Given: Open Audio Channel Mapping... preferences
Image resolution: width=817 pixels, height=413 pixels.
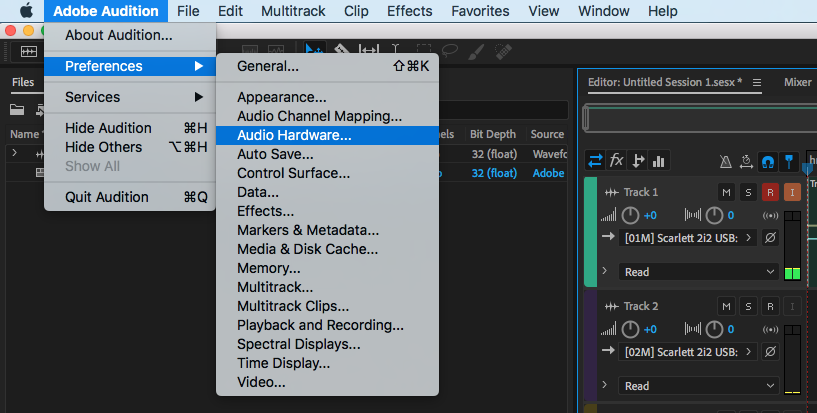Looking at the screenshot, I should click(327, 116).
